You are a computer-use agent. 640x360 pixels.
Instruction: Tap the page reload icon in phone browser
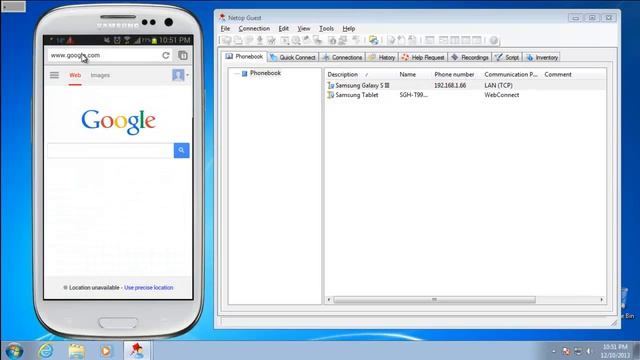click(x=166, y=55)
